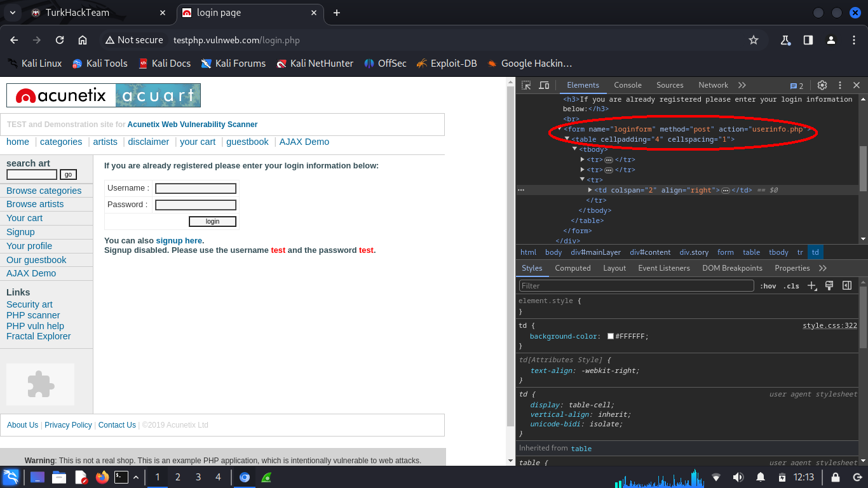868x488 pixels.
Task: Show more Styles pane tabs
Action: point(823,268)
